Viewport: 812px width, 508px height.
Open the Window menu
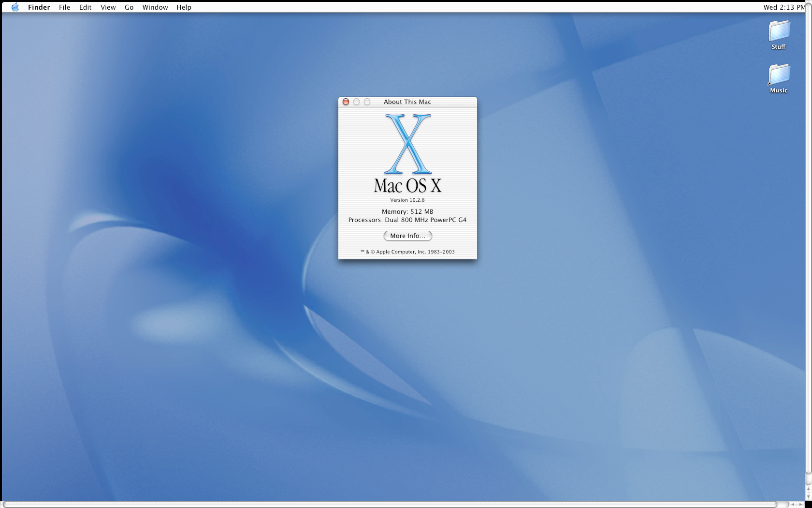coord(155,7)
